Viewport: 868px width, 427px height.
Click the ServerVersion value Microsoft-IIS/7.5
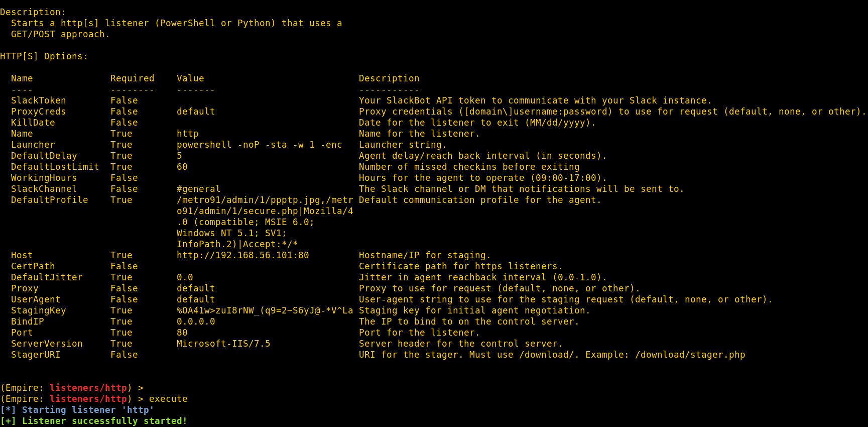point(223,344)
